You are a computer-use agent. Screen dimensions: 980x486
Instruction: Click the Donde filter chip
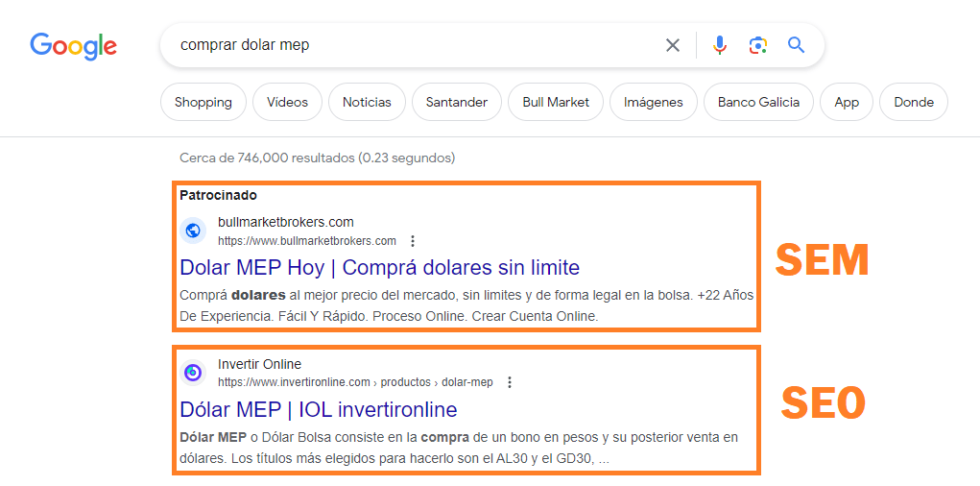click(x=913, y=102)
